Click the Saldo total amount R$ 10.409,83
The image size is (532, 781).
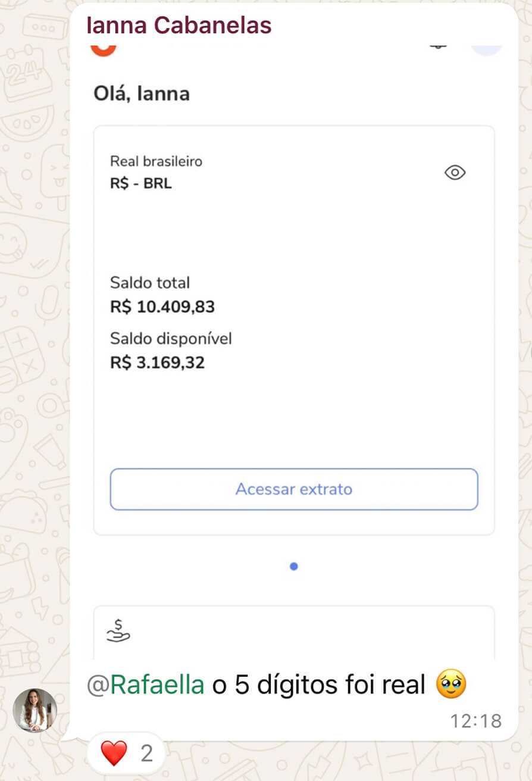tap(162, 307)
